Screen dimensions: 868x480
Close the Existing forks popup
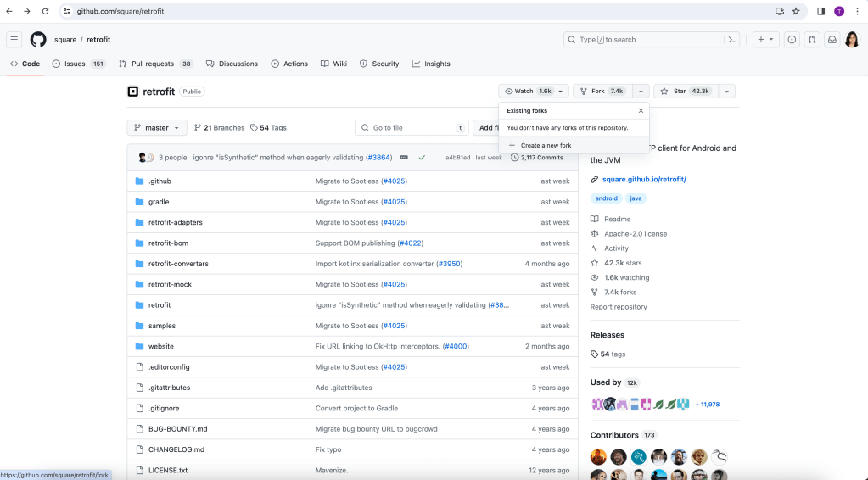tap(641, 110)
